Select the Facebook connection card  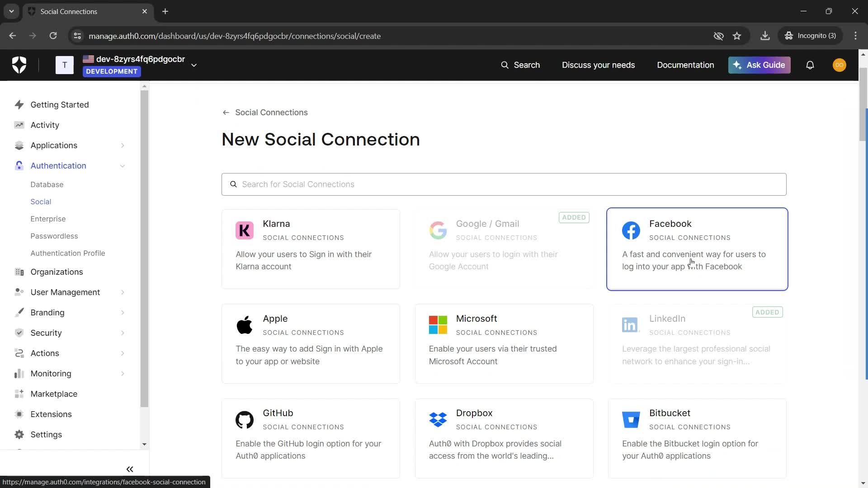[x=697, y=249]
